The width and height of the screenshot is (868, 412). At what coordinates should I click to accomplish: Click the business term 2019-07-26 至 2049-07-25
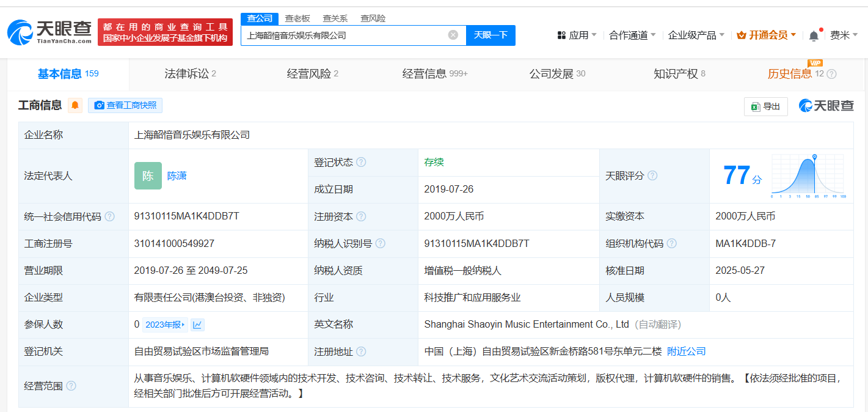click(191, 270)
